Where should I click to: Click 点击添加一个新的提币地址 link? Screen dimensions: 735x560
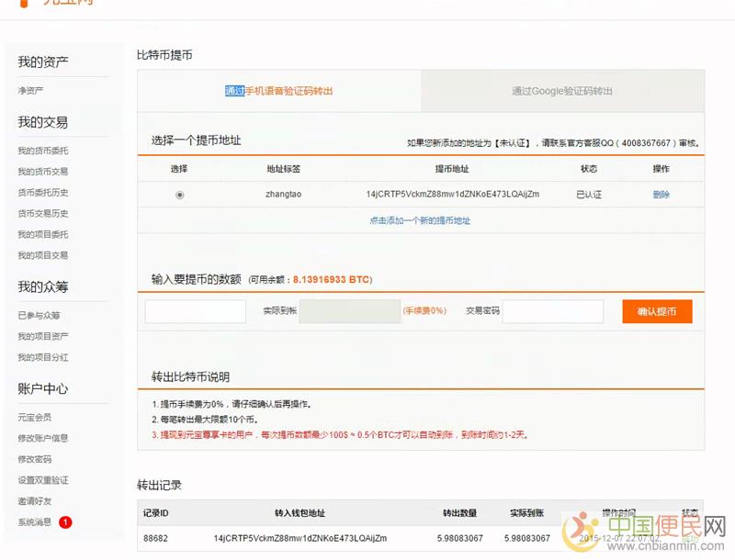point(420,220)
